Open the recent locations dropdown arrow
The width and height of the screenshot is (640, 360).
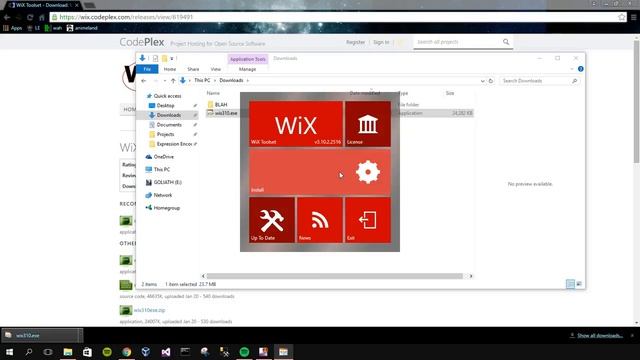pos(164,81)
